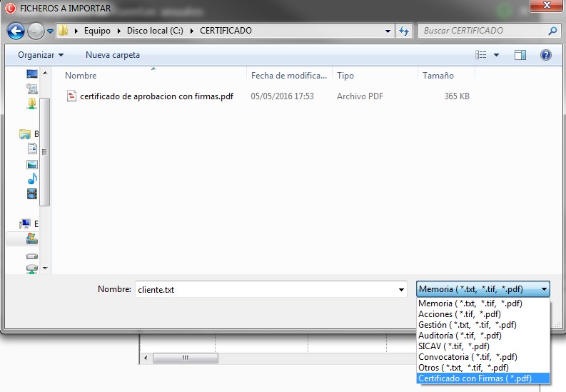Image resolution: width=566 pixels, height=392 pixels.
Task: Toggle the preview pane icon
Action: tap(520, 55)
